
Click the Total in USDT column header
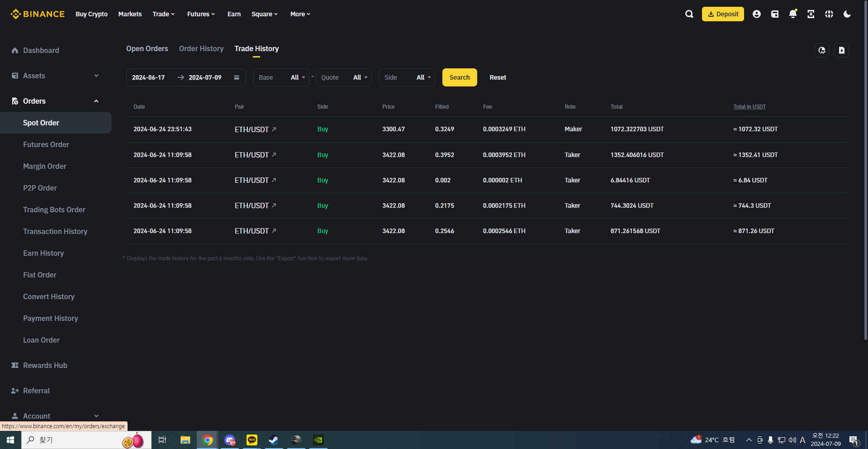click(x=749, y=107)
